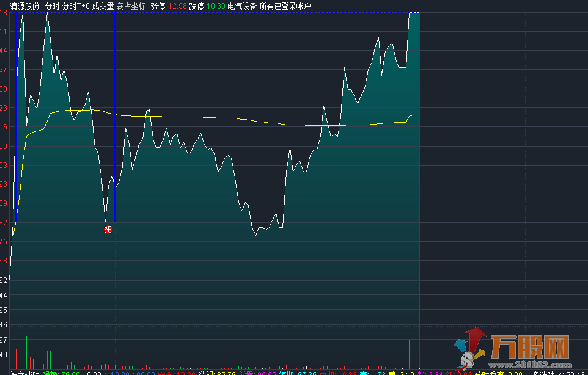This screenshot has width=588, height=375.
Task: Toggle the 成交量 volume display
Action: [x=103, y=6]
